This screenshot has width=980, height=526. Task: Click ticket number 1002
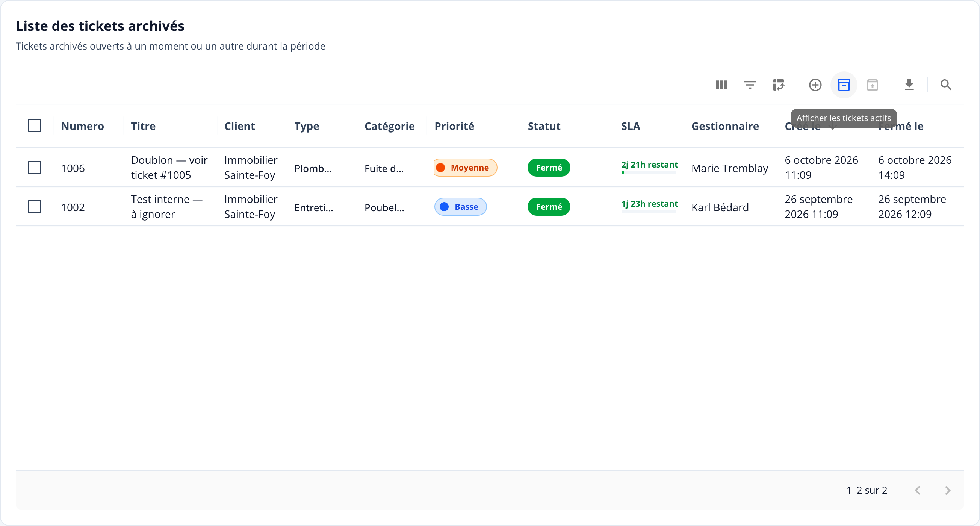(73, 208)
